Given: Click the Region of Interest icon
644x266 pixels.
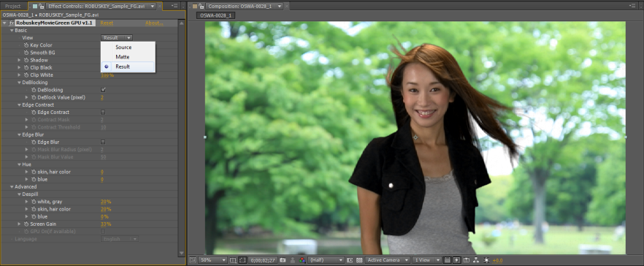Looking at the screenshot, I should pos(350,260).
